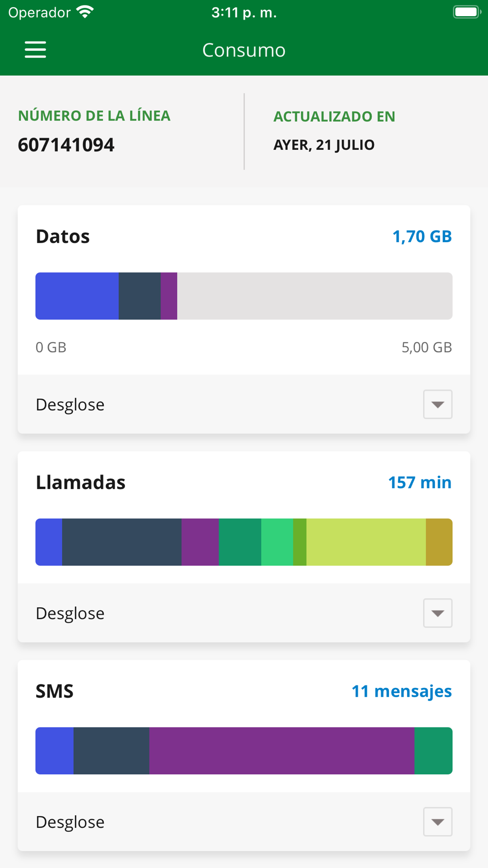Tap the 11 mensajes total
The height and width of the screenshot is (868, 488).
402,691
